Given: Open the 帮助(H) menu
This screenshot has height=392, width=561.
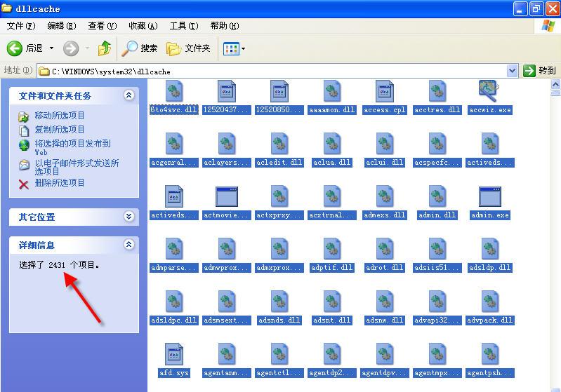Looking at the screenshot, I should click(x=225, y=26).
